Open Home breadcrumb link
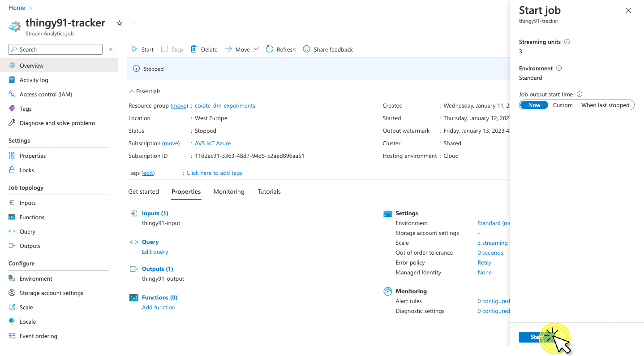Viewport: 644px width, 356px height. click(x=17, y=8)
